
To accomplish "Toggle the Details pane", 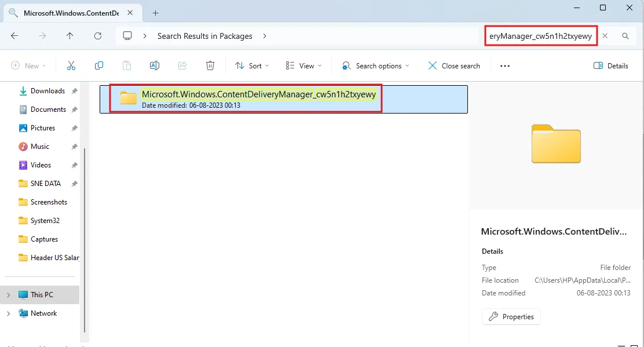I will [611, 65].
